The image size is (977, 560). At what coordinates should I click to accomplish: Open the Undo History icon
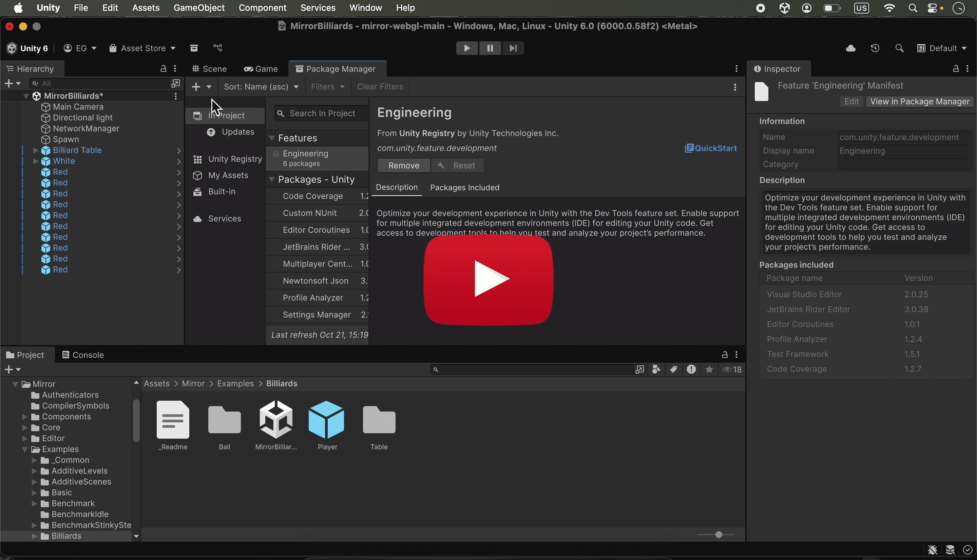tap(875, 48)
